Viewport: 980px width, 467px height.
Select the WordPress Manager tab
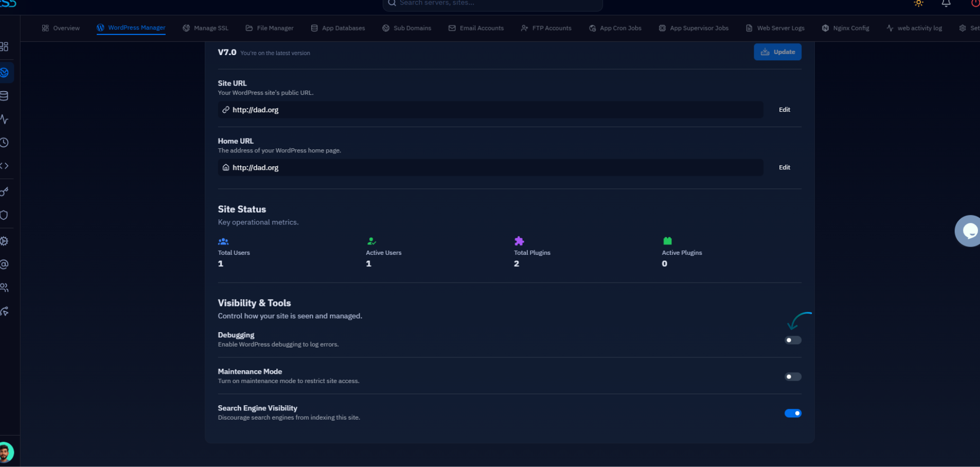point(131,28)
